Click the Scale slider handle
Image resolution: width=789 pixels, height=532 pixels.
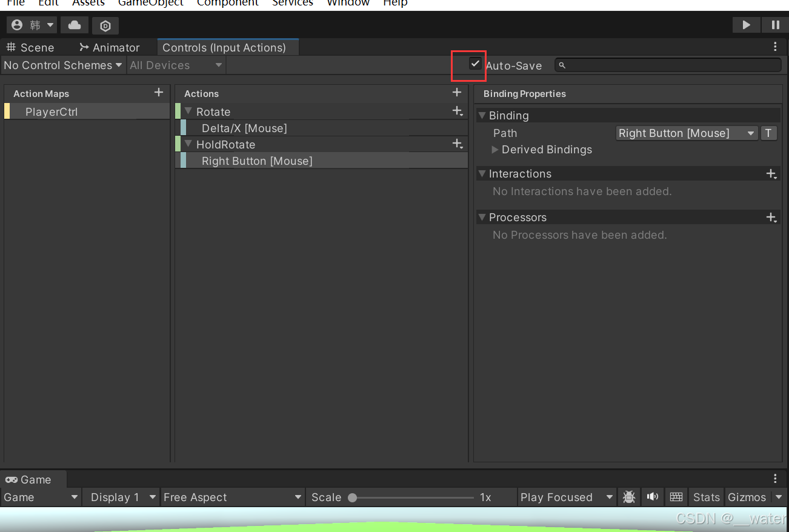tap(352, 497)
